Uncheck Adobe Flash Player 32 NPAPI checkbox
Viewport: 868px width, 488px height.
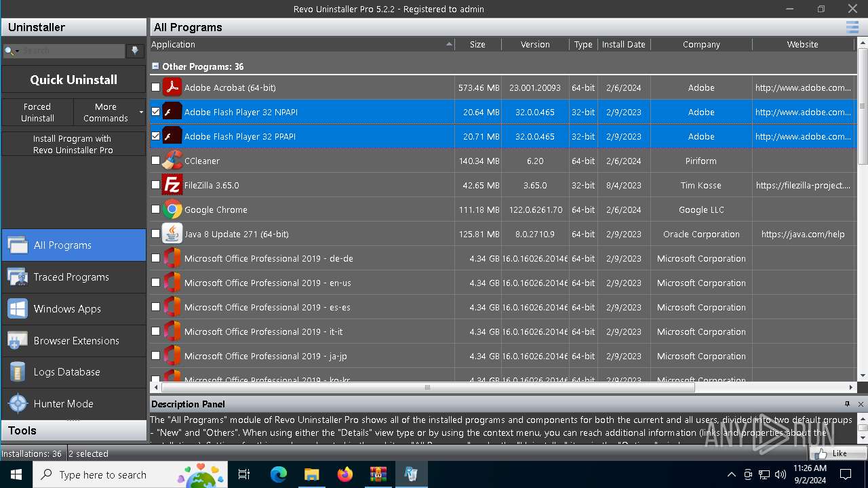(156, 112)
